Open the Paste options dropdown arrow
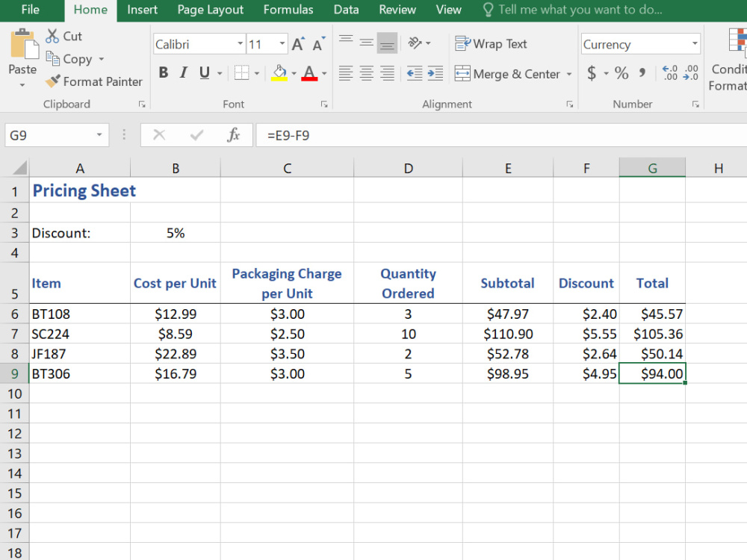 tap(22, 85)
